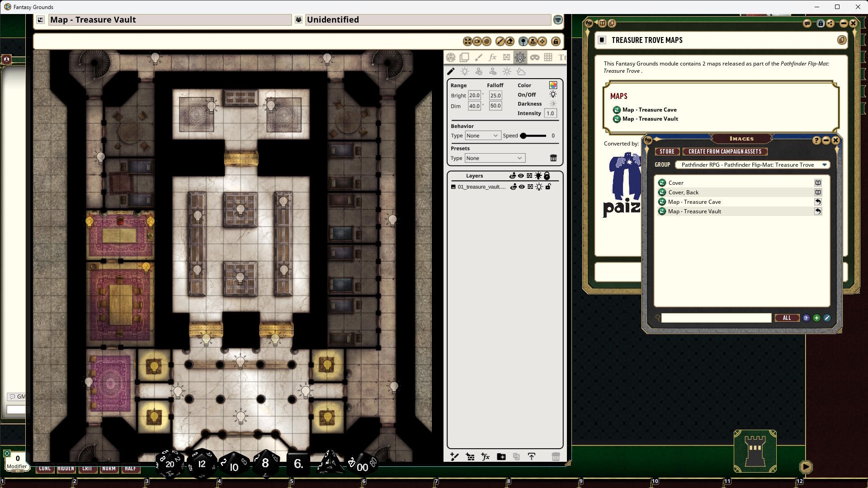Toggle all layers lock in Layers header

(x=547, y=176)
